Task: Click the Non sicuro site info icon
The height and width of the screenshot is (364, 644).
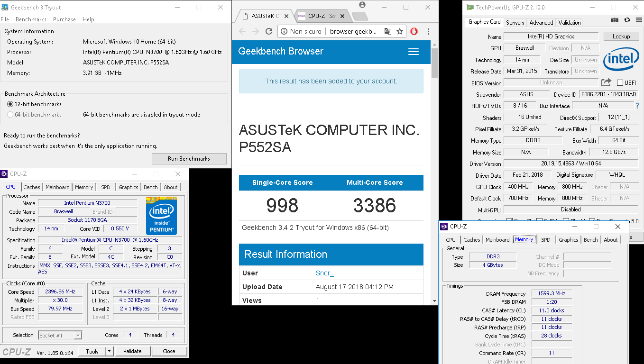Action: pyautogui.click(x=284, y=31)
